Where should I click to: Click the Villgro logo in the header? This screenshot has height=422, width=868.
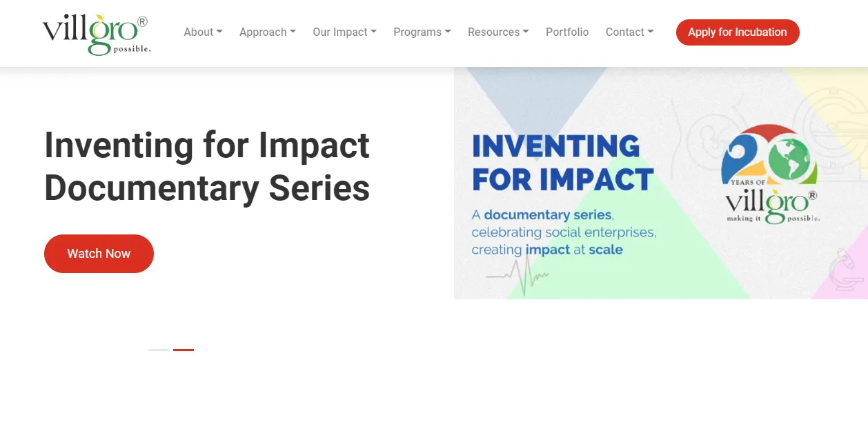tap(95, 33)
